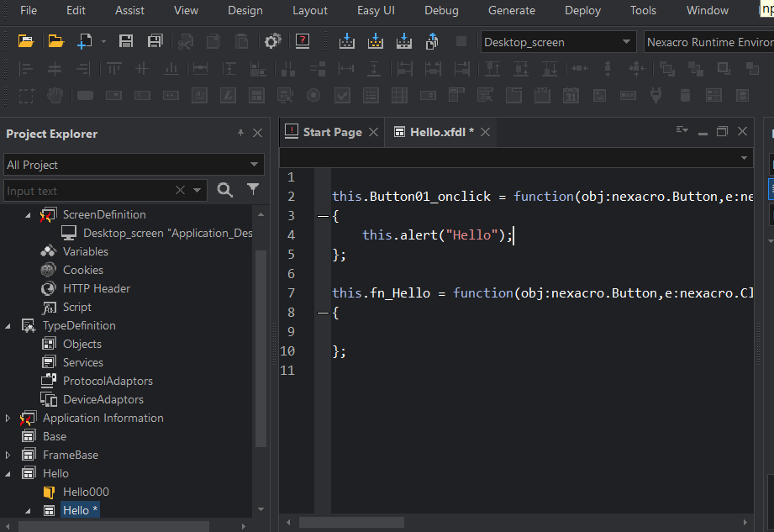Select HTTP Header in the project tree
The image size is (774, 532).
point(97,289)
